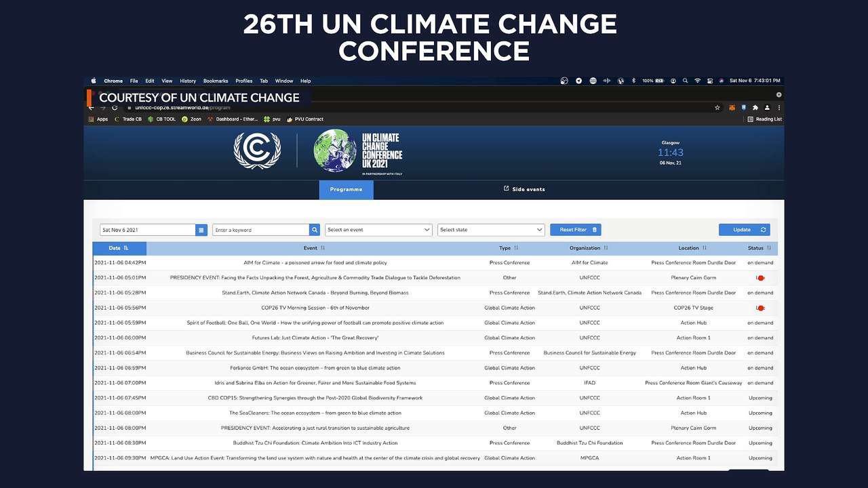The image size is (868, 488).
Task: Click 'Press Conference Room Giant's Causeway' location cell
Action: point(693,383)
